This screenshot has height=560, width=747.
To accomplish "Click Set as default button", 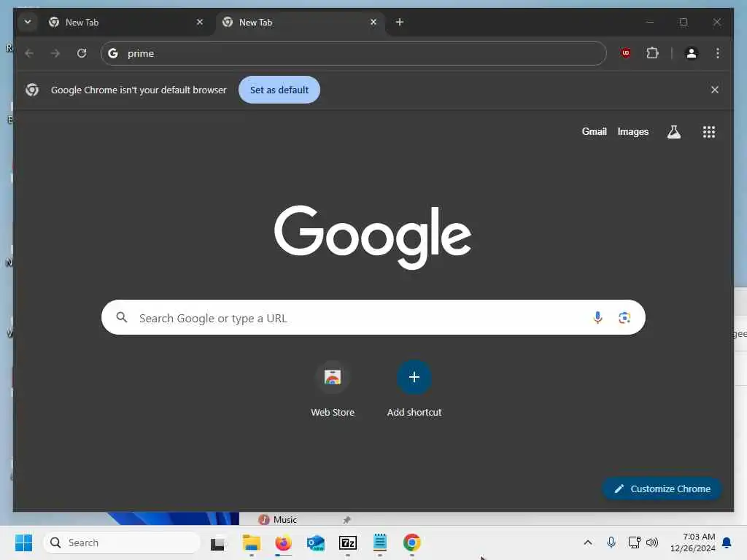I will [279, 90].
